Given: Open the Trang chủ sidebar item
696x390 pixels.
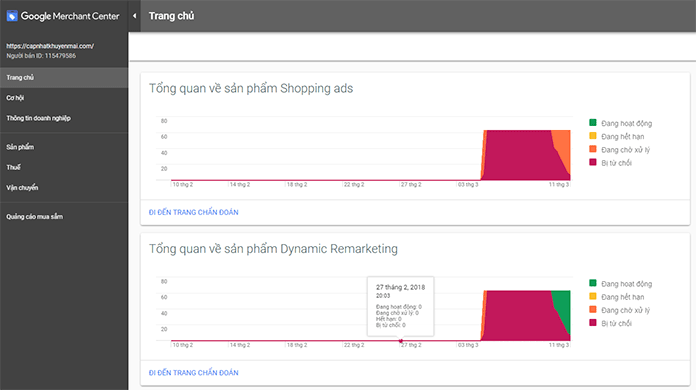Looking at the screenshot, I should [64, 78].
